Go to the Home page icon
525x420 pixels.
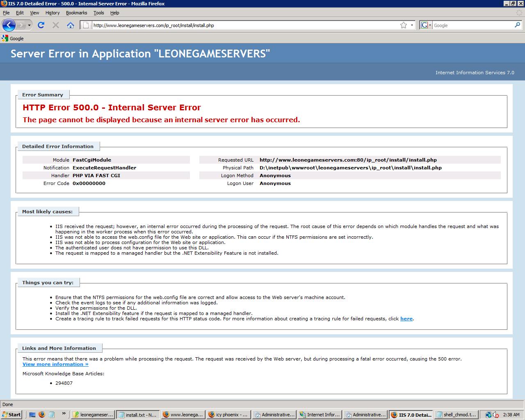[x=71, y=25]
